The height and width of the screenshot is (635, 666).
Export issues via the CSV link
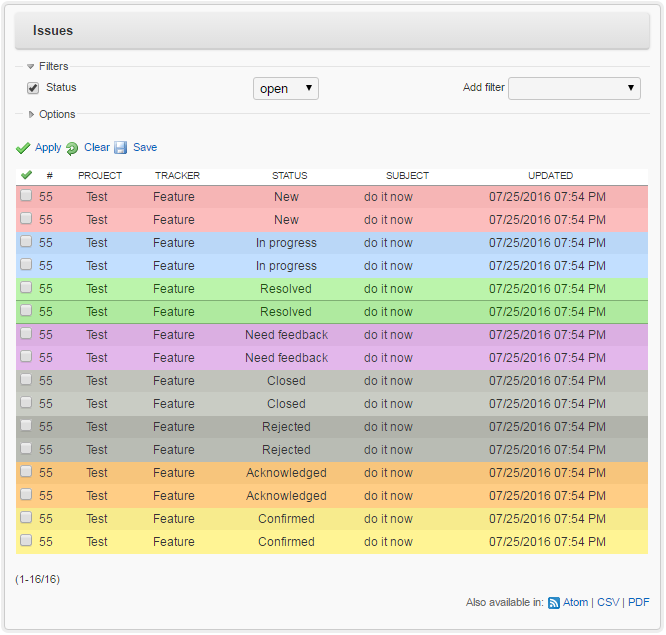pyautogui.click(x=608, y=603)
